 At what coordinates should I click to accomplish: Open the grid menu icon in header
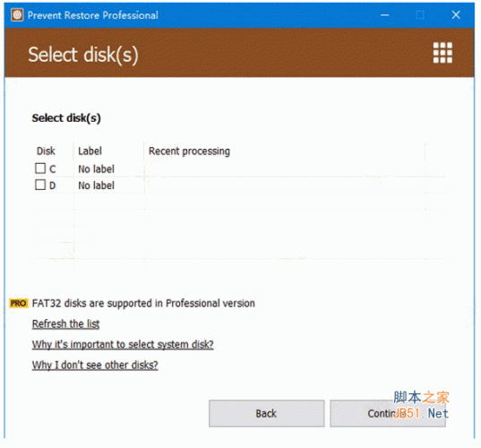442,53
